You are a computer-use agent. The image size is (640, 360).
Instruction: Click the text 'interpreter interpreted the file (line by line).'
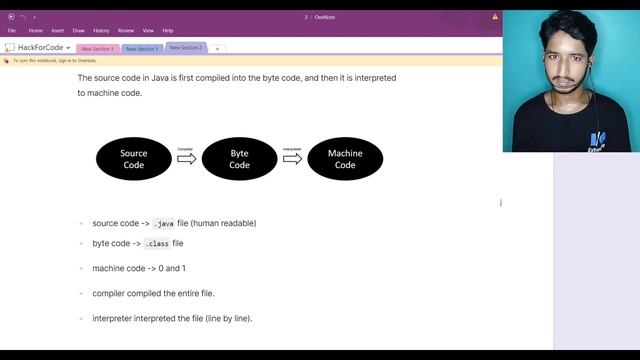[172, 318]
